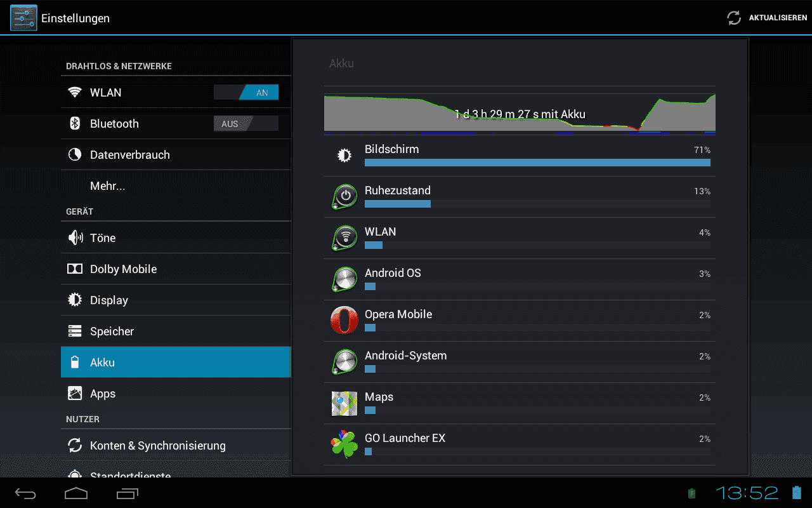Screen dimensions: 812x508
Task: Toggle the WLAN switch showing AN
Action: click(x=246, y=93)
